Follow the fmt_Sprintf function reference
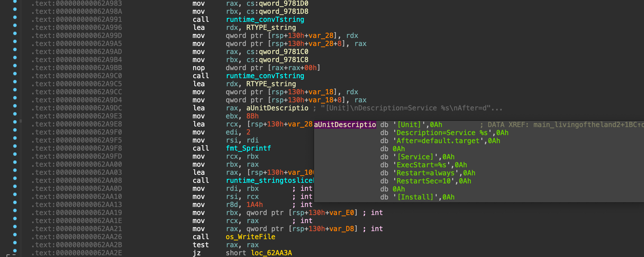This screenshot has height=257, width=644. [x=248, y=148]
